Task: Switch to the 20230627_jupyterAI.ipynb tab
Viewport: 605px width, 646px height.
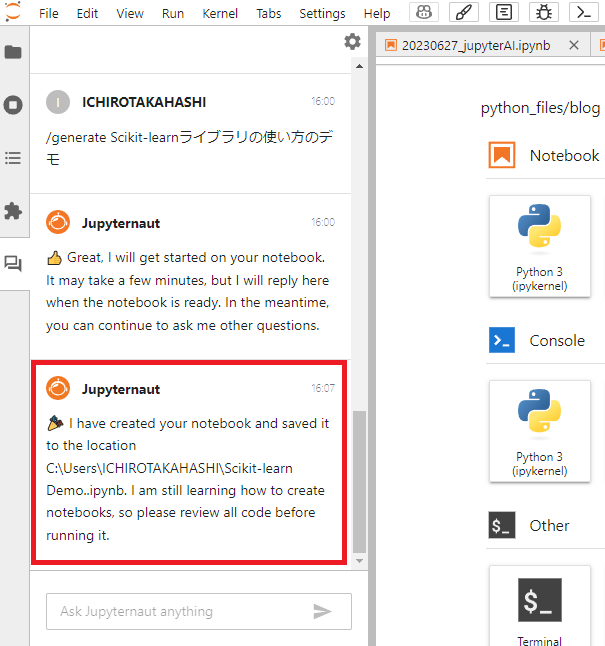Action: coord(476,46)
